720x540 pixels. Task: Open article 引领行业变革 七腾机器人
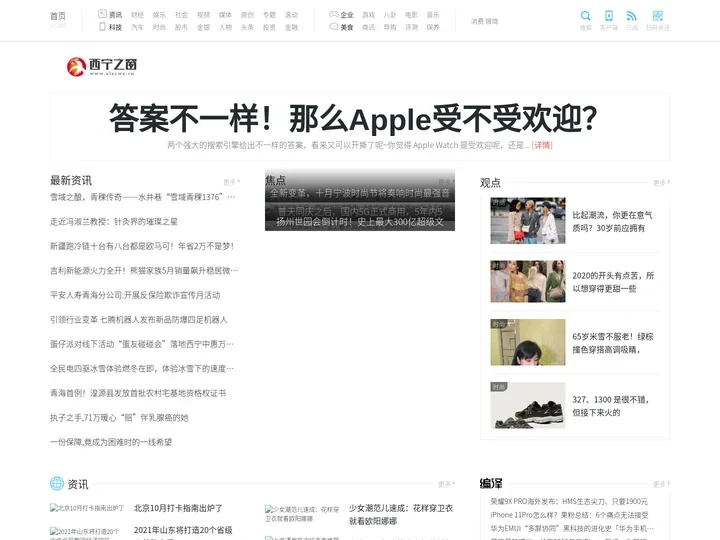click(139, 320)
